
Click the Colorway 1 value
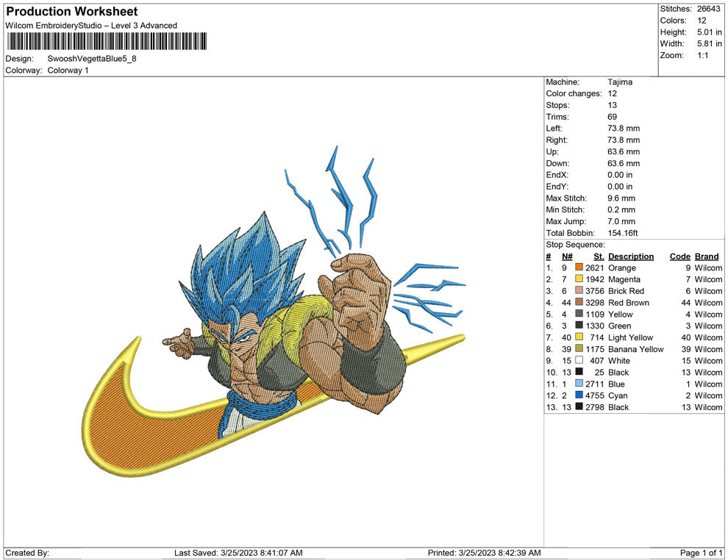click(x=68, y=71)
